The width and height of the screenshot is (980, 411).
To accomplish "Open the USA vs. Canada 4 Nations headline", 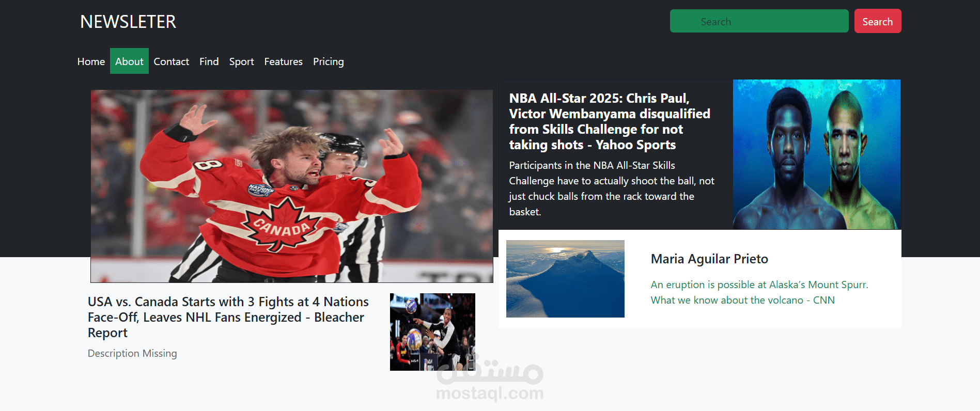I will click(228, 317).
